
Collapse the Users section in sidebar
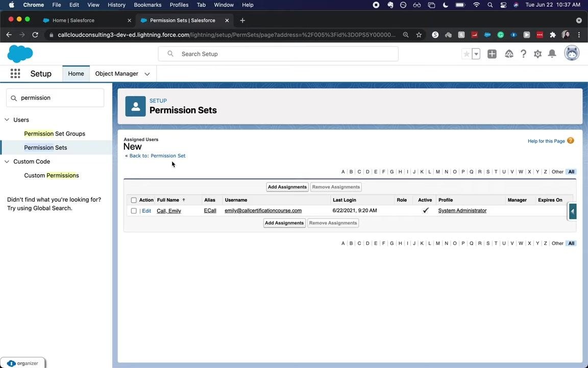(x=7, y=120)
